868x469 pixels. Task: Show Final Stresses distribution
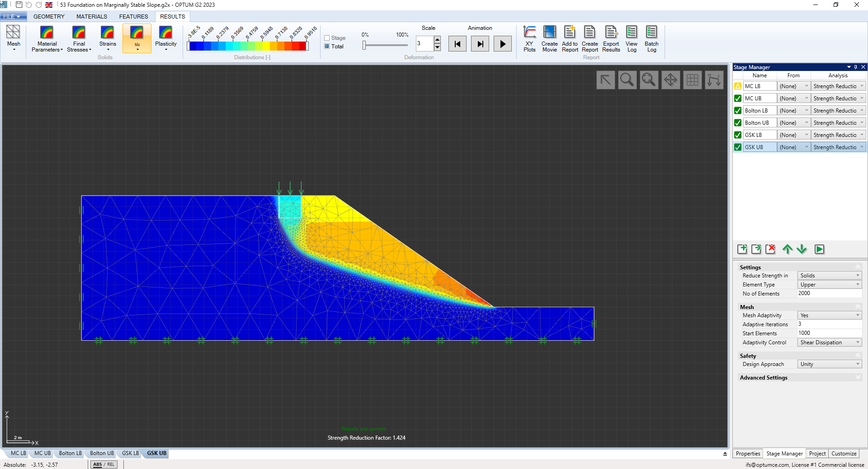point(79,38)
